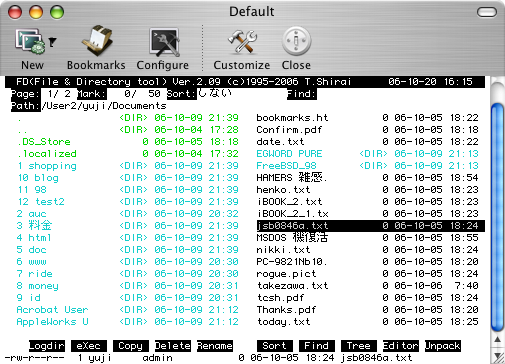Select the Thanks.pdf file
The width and height of the screenshot is (505, 364).
click(368, 310)
